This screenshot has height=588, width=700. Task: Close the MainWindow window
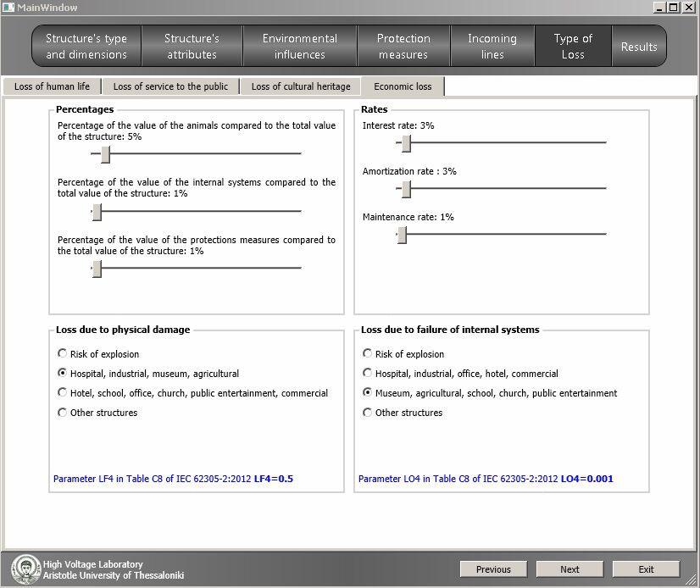click(x=689, y=7)
